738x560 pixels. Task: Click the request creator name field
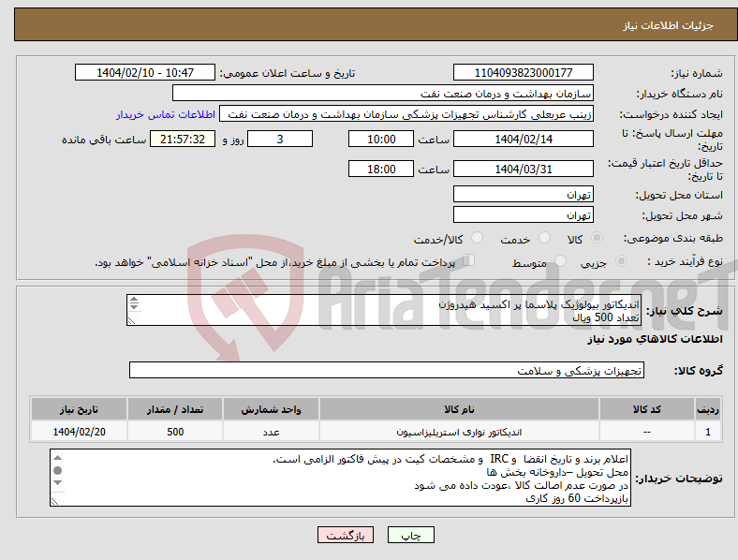406,114
